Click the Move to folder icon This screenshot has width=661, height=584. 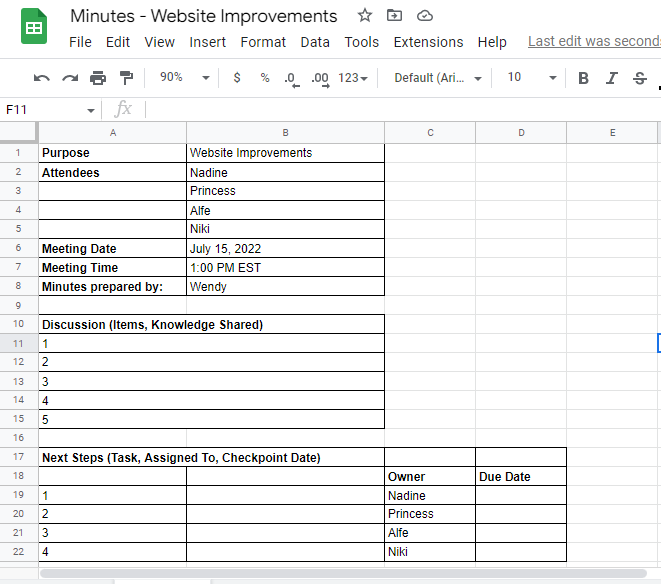pyautogui.click(x=394, y=16)
